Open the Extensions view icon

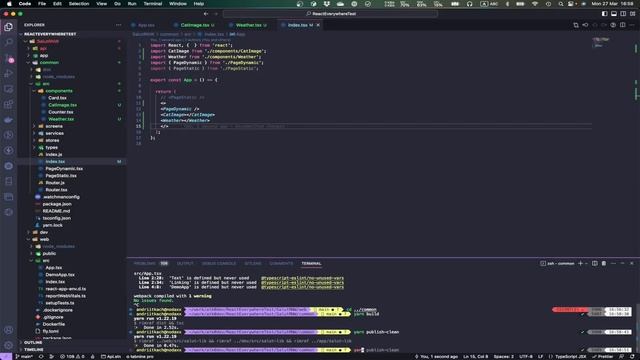pos(9,104)
